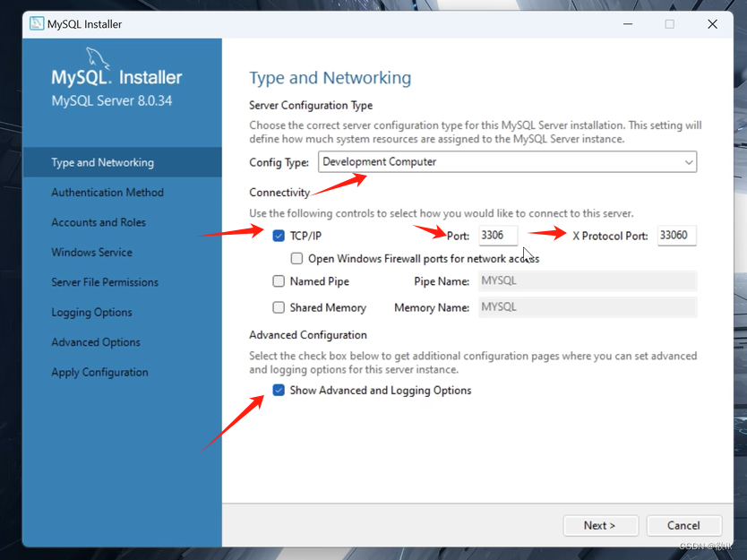The width and height of the screenshot is (747, 560).
Task: Edit the X Protocol Port field
Action: point(676,236)
